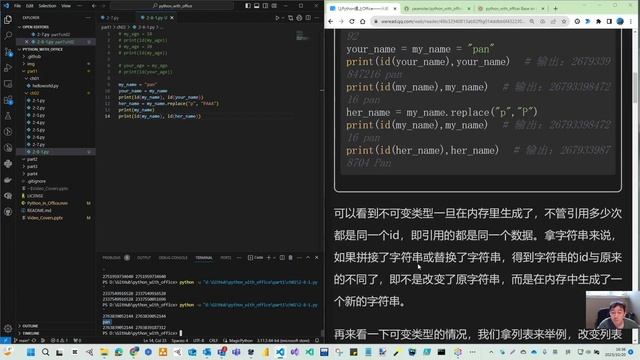Screen dimensions: 640x360
Task: Switch to DEBUG CONSOLE panel tab
Action: 173,258
